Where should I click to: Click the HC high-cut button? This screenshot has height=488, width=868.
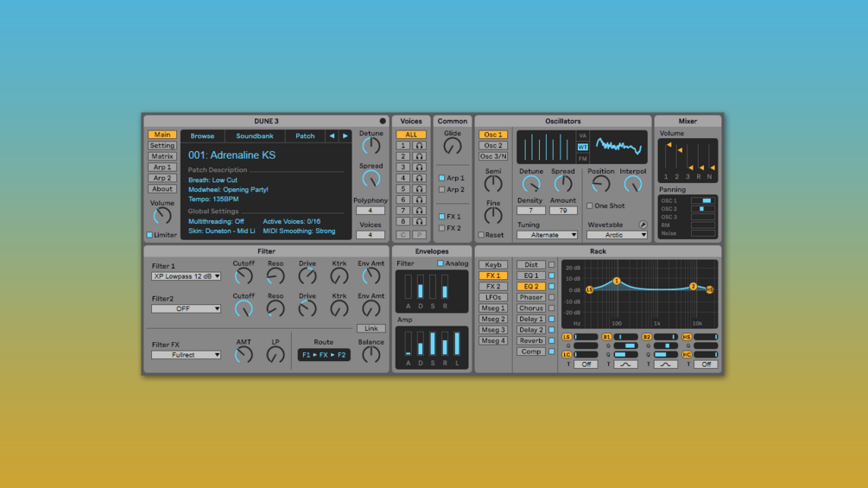687,355
